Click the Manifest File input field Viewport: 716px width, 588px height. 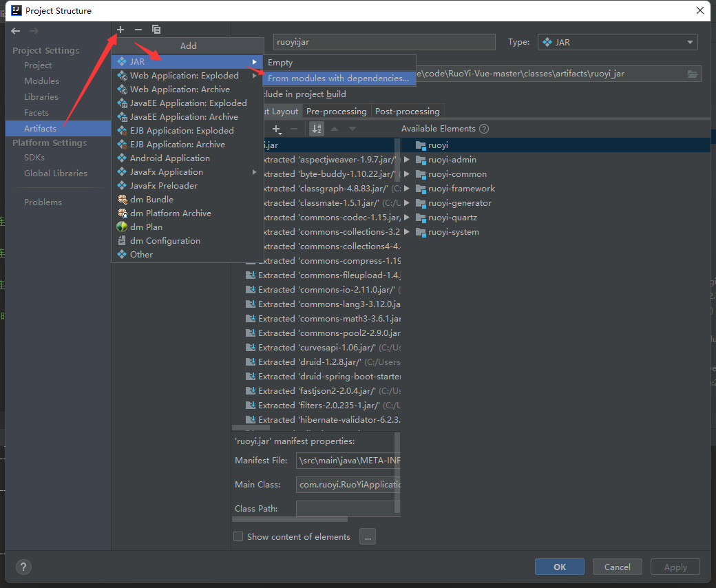[348, 461]
